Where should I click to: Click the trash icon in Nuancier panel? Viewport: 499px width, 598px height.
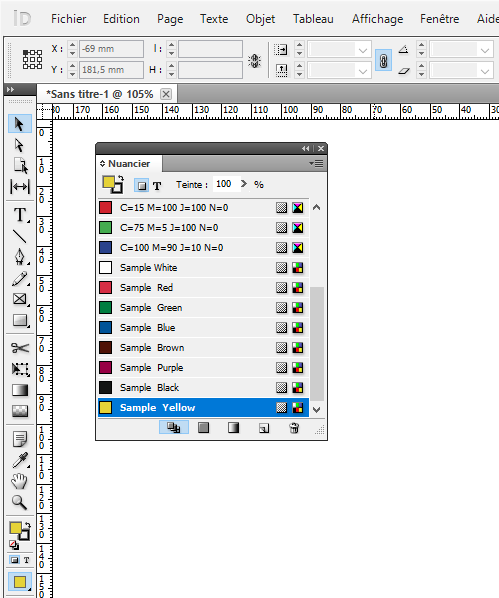[294, 428]
